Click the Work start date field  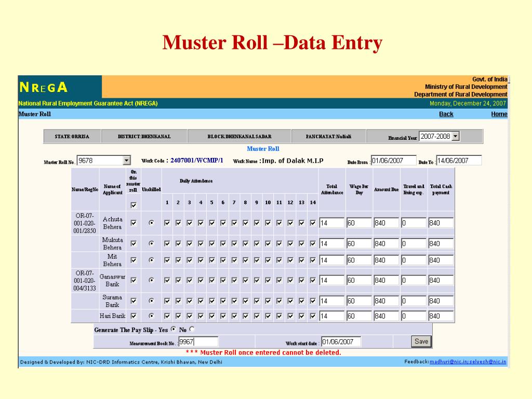pyautogui.click(x=341, y=342)
